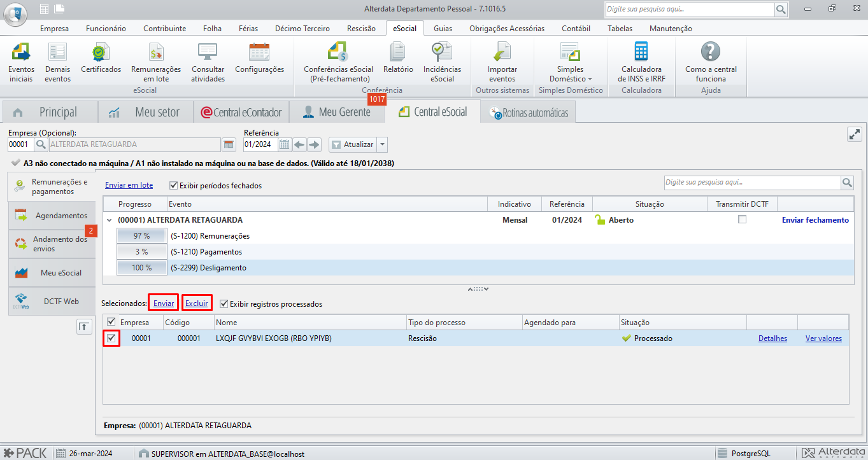Image resolution: width=868 pixels, height=460 pixels.
Task: Go to next reference month arrow
Action: 314,144
